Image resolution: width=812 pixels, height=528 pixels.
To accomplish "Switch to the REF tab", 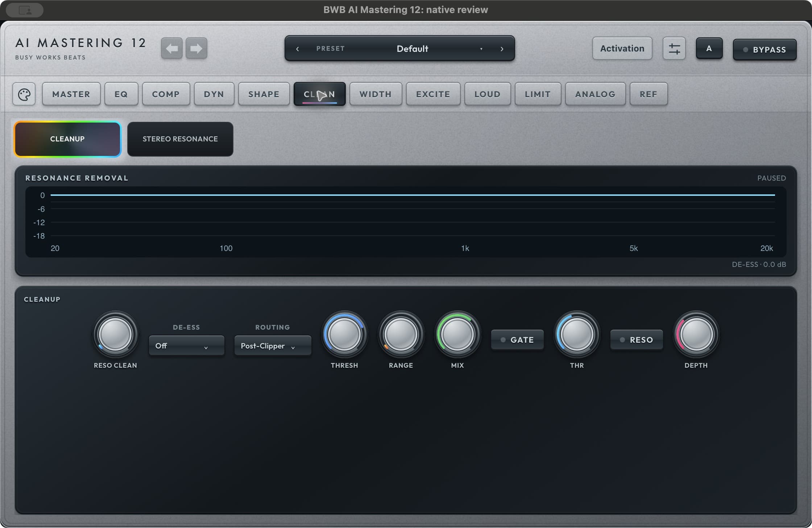I will pos(649,94).
